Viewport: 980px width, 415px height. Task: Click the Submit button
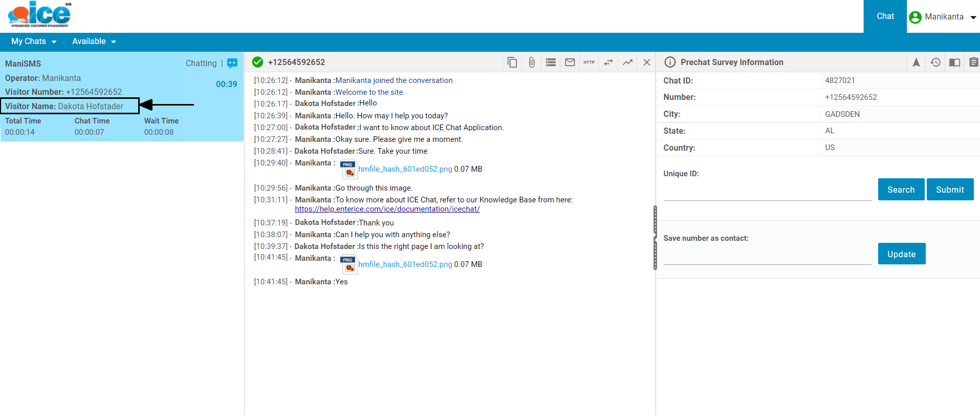coord(950,190)
